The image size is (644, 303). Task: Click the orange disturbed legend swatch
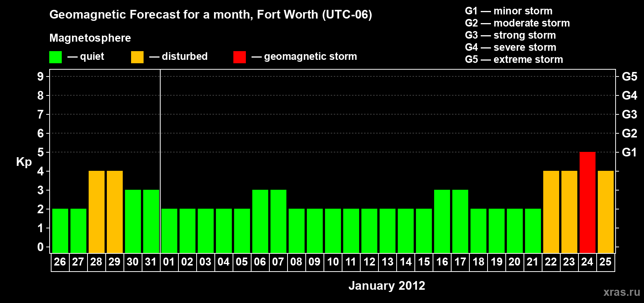[137, 57]
